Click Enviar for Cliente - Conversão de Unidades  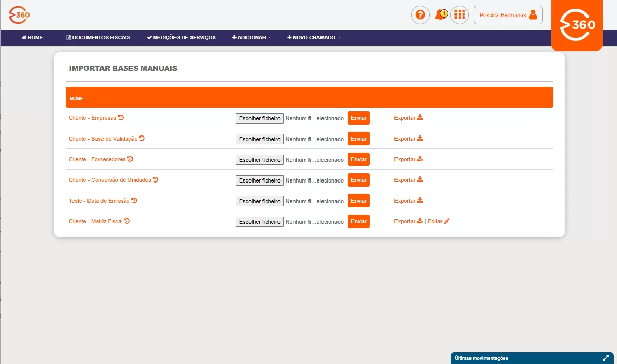[x=359, y=180]
